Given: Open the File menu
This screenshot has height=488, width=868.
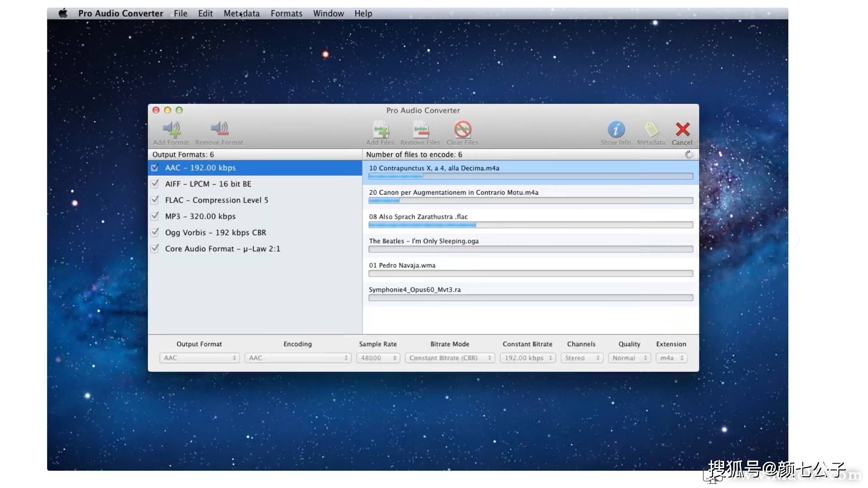Looking at the screenshot, I should [180, 14].
